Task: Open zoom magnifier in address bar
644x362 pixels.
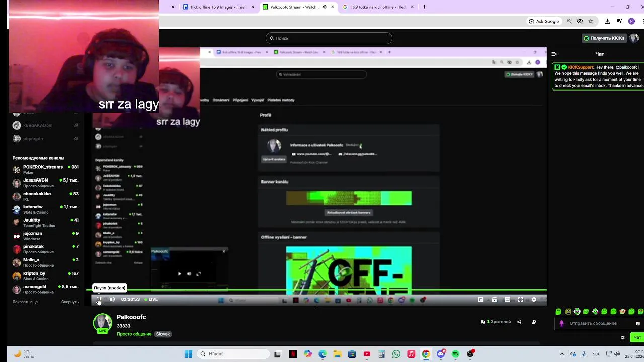Action: tap(569, 21)
